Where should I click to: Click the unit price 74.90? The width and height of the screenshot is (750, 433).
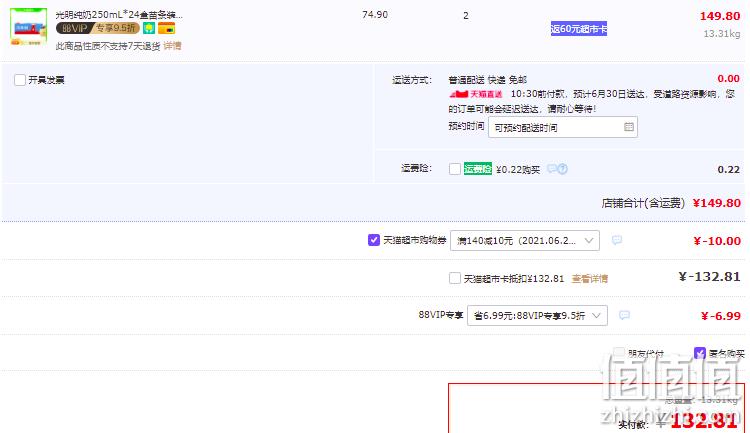point(375,14)
